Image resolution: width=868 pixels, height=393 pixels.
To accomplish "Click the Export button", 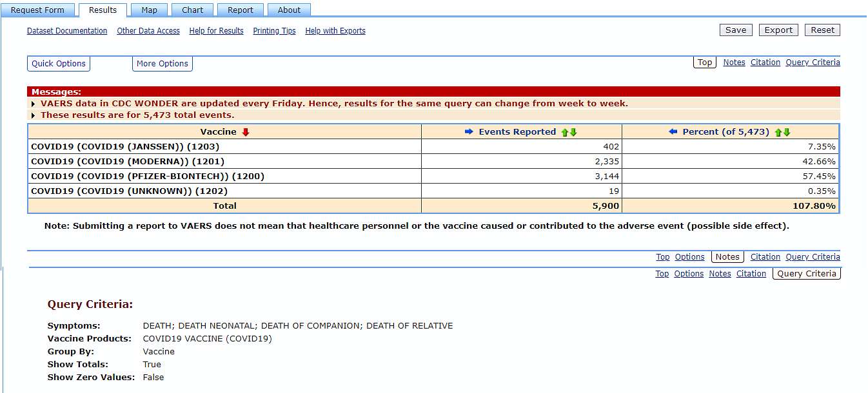I will pyautogui.click(x=778, y=30).
